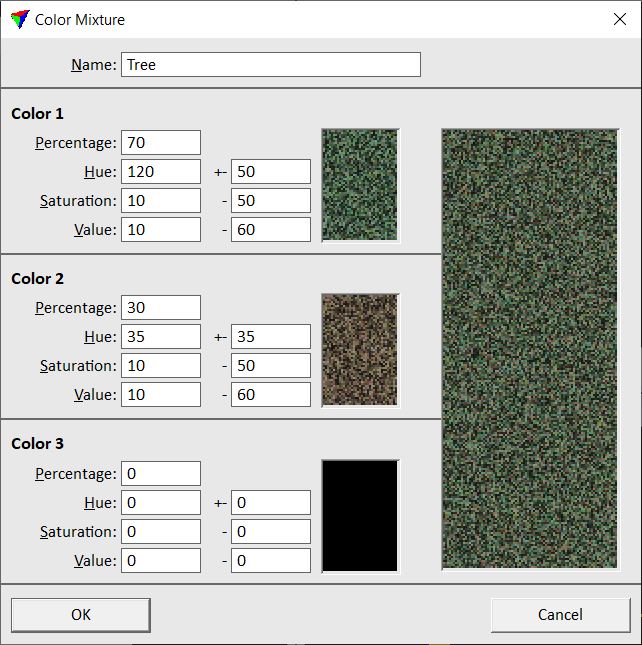
Task: Click the green Color 1 preview swatch
Action: pyautogui.click(x=360, y=185)
